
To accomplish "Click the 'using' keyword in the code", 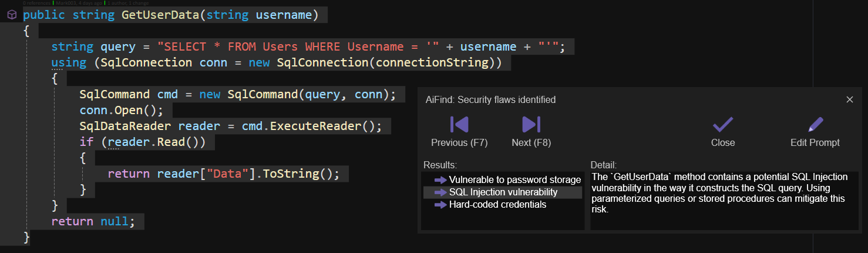I will [x=69, y=62].
